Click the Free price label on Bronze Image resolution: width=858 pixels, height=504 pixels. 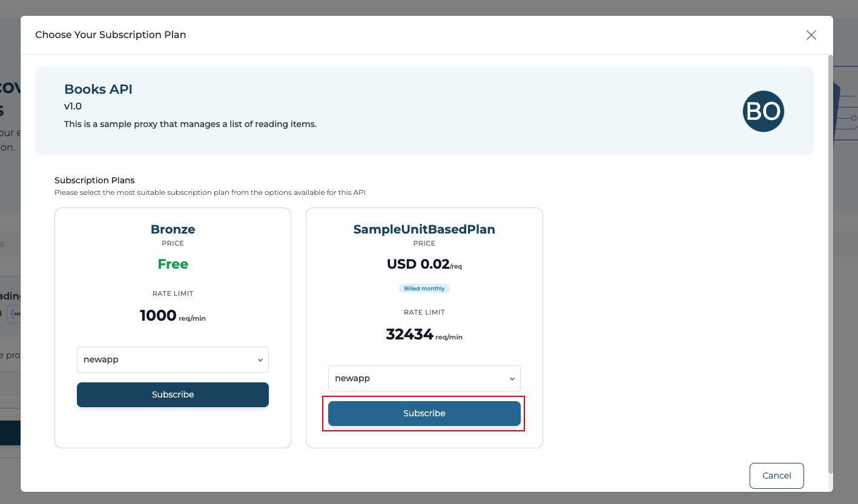pos(173,264)
